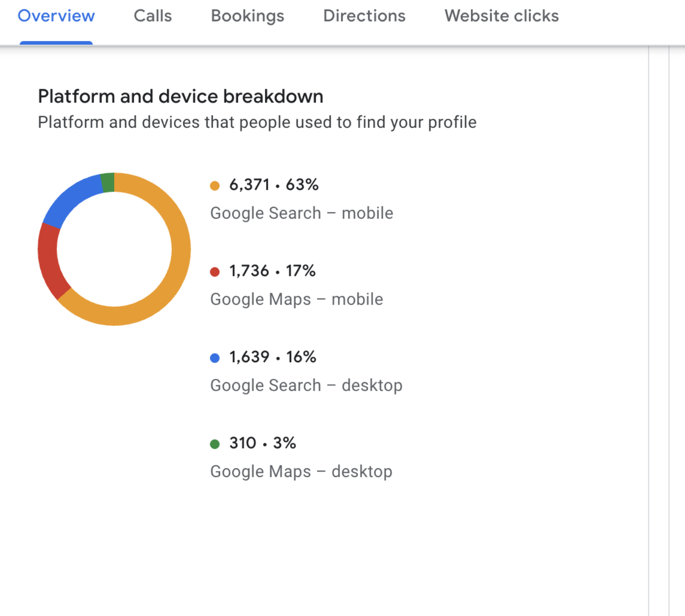
Task: Click the 1,639 · 16% value
Action: point(273,357)
